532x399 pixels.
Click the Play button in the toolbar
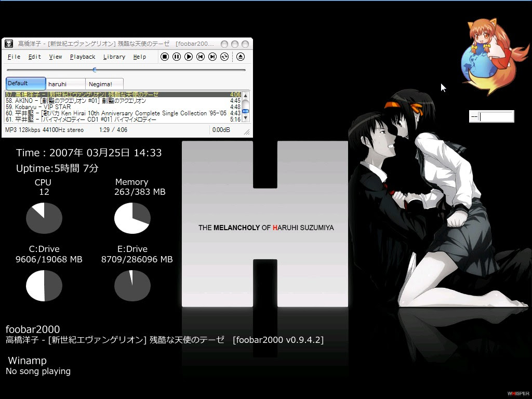click(189, 57)
